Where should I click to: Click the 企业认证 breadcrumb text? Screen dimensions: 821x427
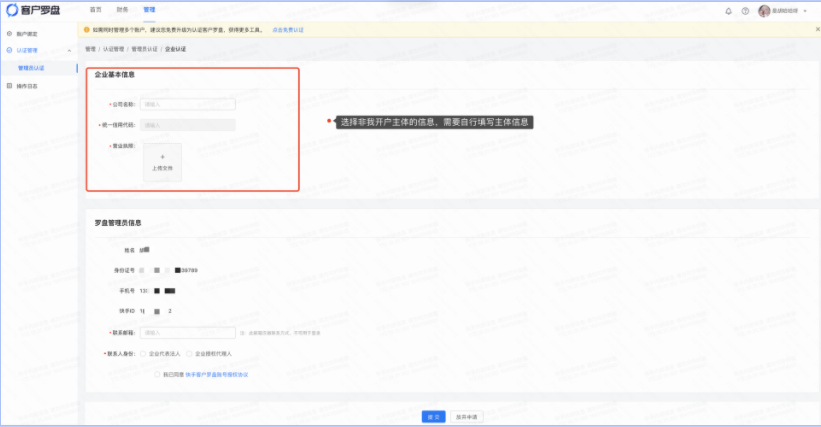175,49
